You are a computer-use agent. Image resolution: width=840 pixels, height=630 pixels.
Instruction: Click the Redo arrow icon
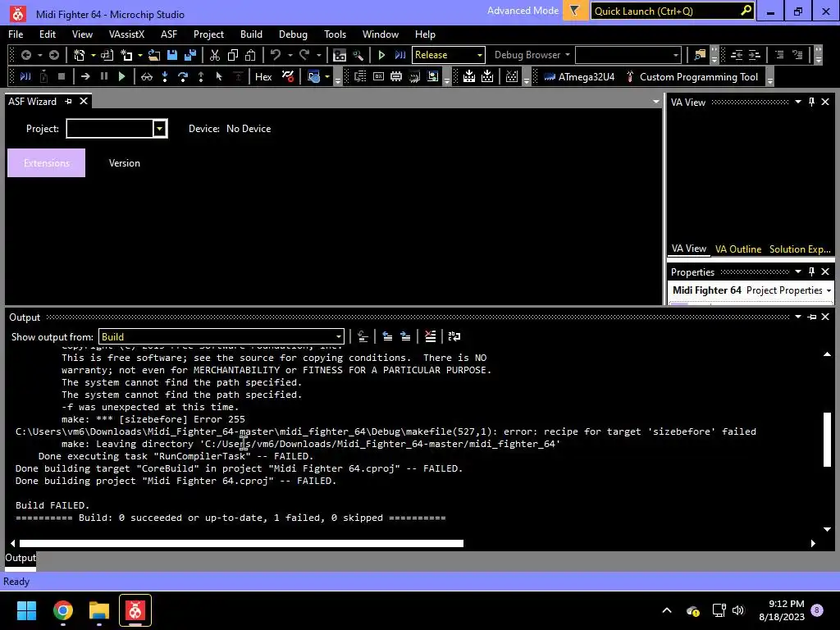pos(304,55)
